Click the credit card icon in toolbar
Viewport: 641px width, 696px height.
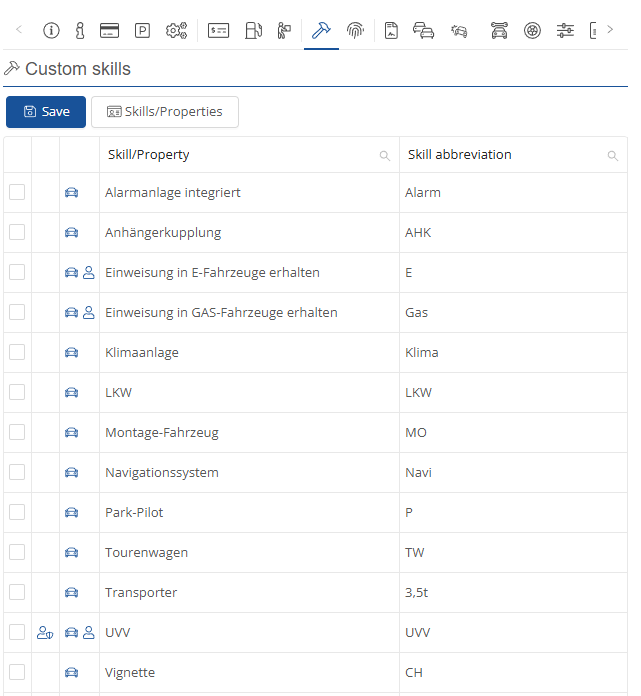tap(110, 30)
